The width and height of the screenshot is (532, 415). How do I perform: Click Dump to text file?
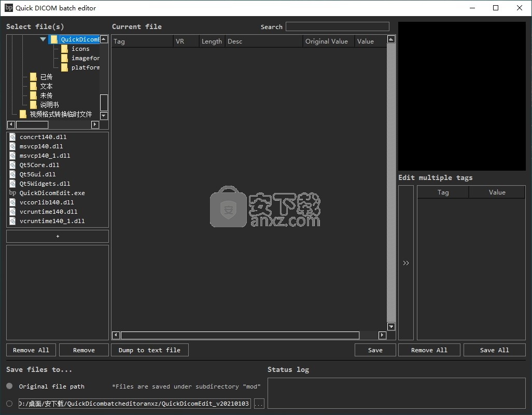tap(150, 350)
